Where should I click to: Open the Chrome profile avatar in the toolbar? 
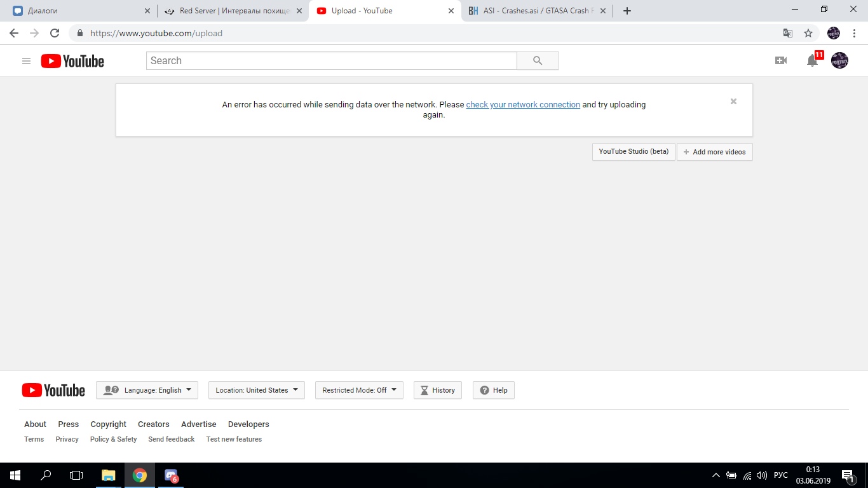click(x=834, y=33)
